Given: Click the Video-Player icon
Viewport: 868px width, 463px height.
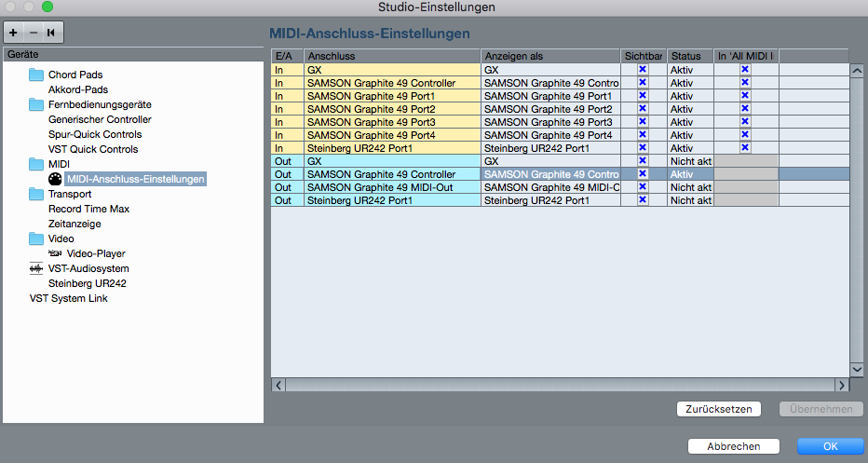Looking at the screenshot, I should pyautogui.click(x=55, y=253).
